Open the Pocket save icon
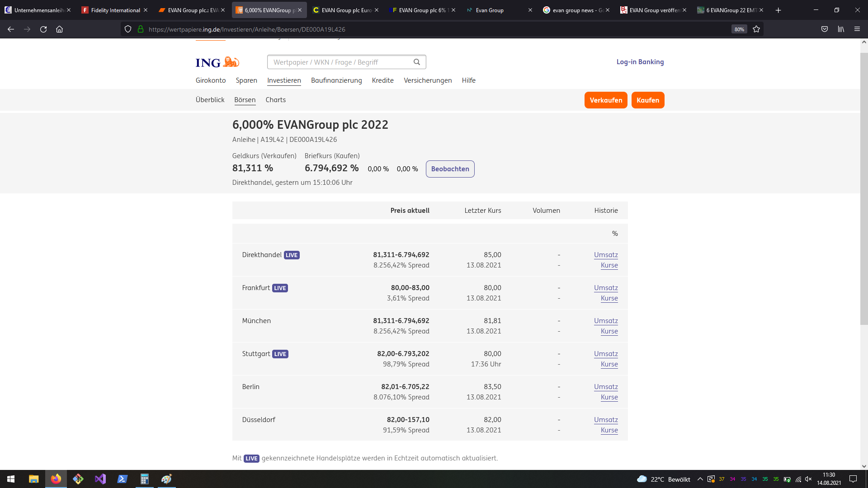The image size is (868, 488). [825, 29]
